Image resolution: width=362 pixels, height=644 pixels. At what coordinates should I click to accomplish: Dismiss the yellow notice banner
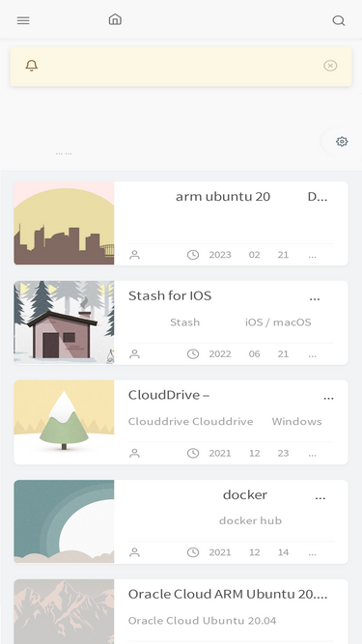pos(330,66)
